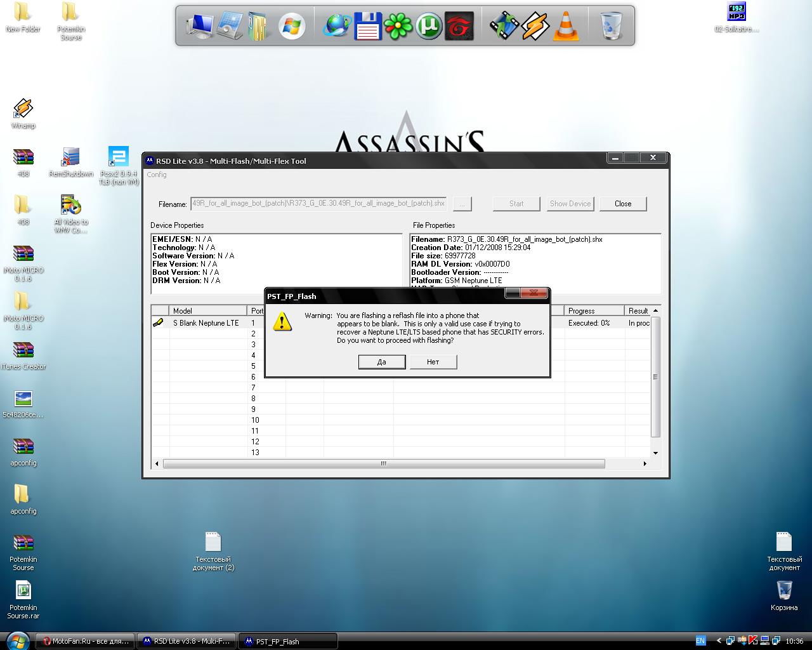Open the blue floppy disk dock icon
The image size is (812, 650).
tap(367, 26)
